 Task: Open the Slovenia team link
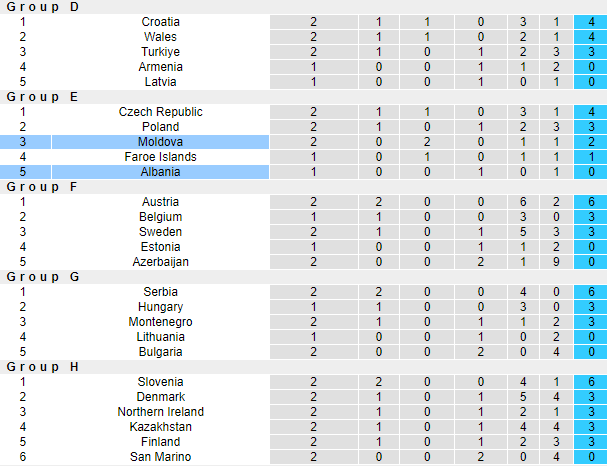click(160, 382)
